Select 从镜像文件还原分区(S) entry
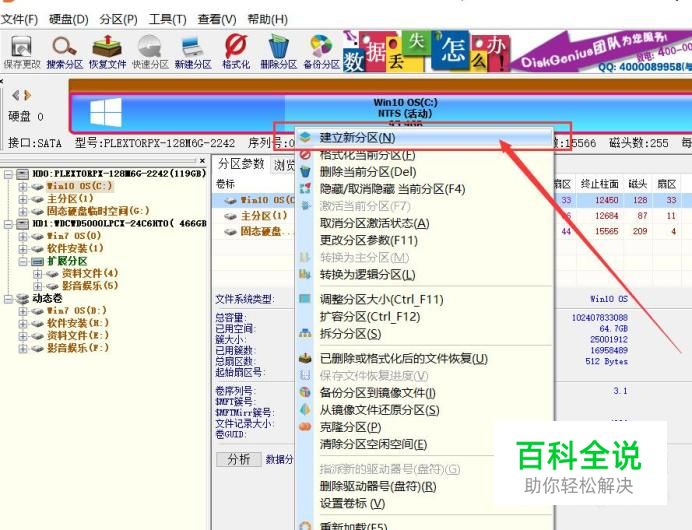 tap(424, 410)
